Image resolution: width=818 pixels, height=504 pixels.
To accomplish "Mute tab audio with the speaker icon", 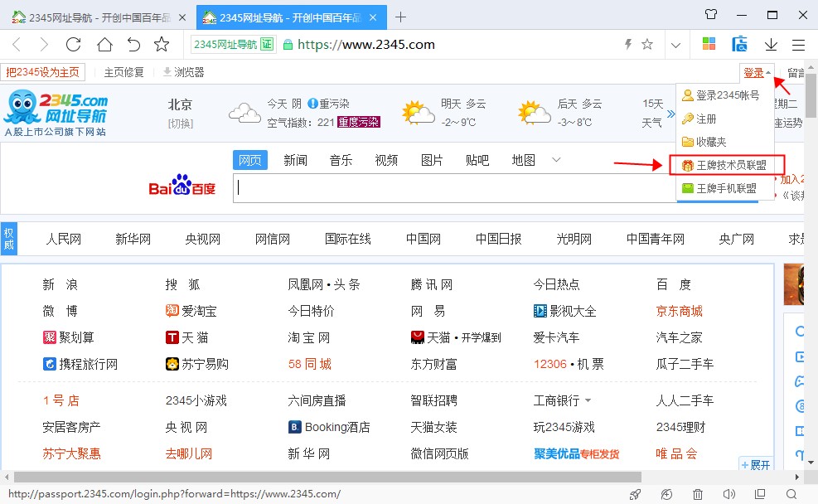I will coord(729,493).
